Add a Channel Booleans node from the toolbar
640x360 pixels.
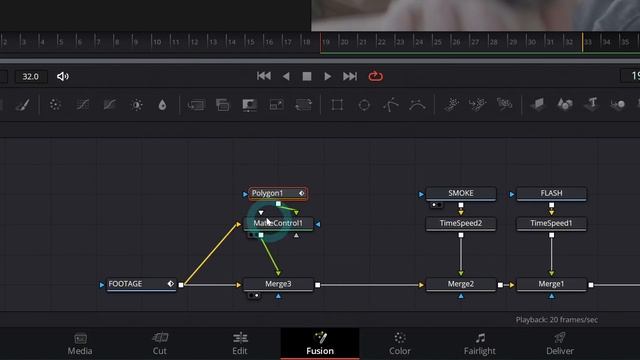coord(222,105)
